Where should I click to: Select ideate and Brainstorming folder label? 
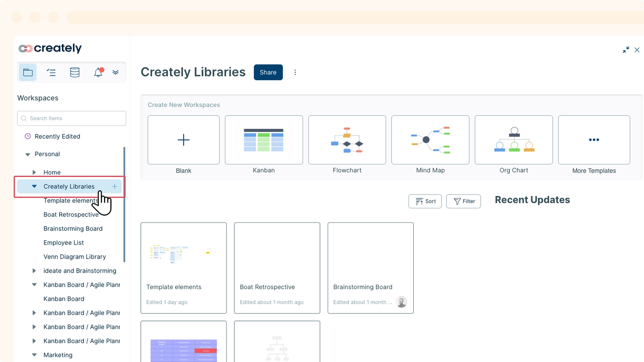(x=80, y=271)
